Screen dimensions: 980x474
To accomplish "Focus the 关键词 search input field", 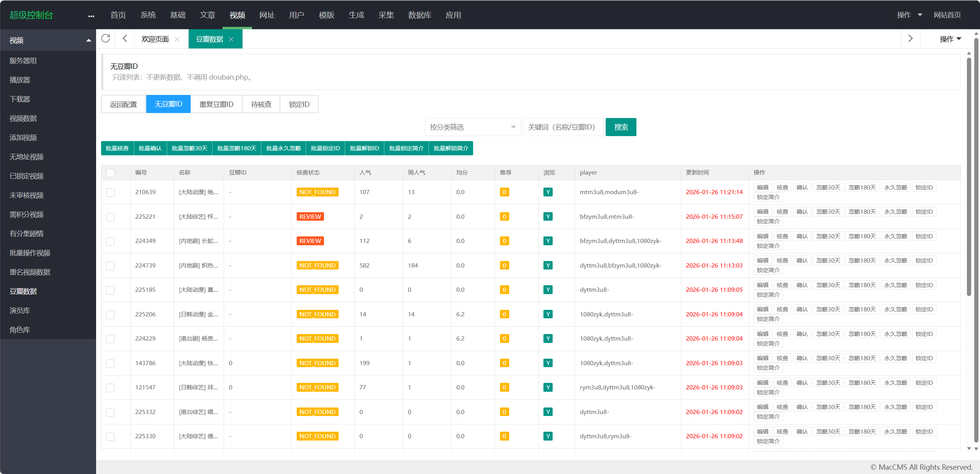I will (x=563, y=127).
